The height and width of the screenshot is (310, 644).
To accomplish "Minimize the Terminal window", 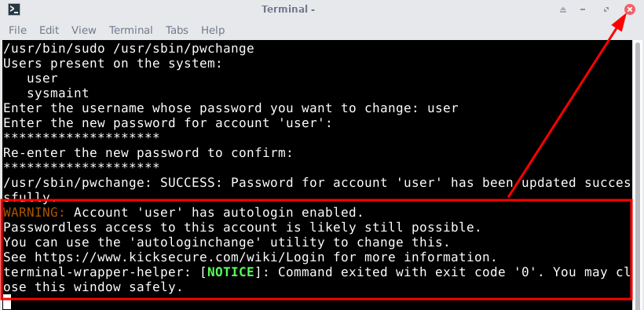I will pos(583,9).
